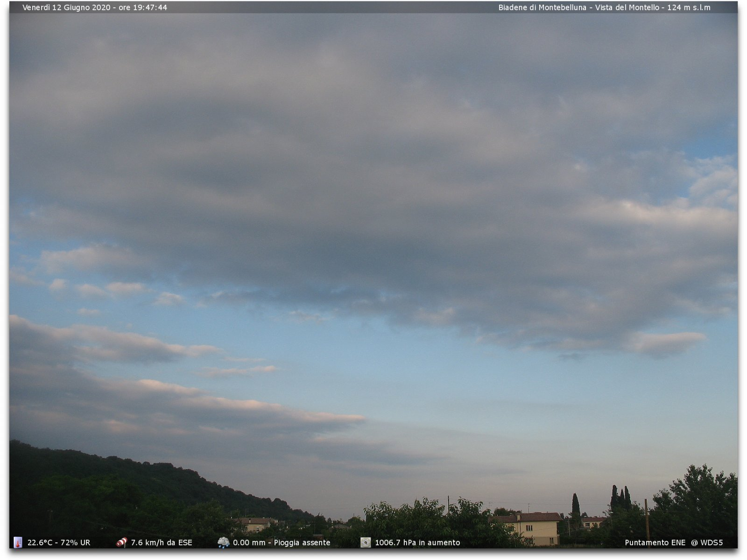Click the windsock wind icon
This screenshot has width=747, height=560.
coord(121,542)
